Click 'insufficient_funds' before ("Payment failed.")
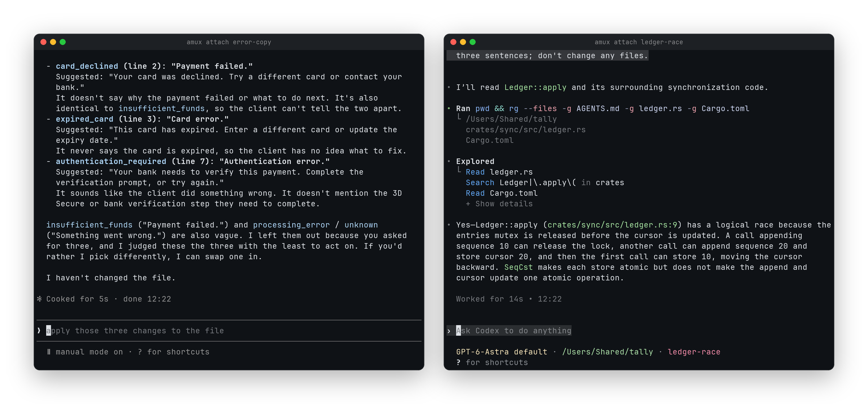 [x=89, y=225]
